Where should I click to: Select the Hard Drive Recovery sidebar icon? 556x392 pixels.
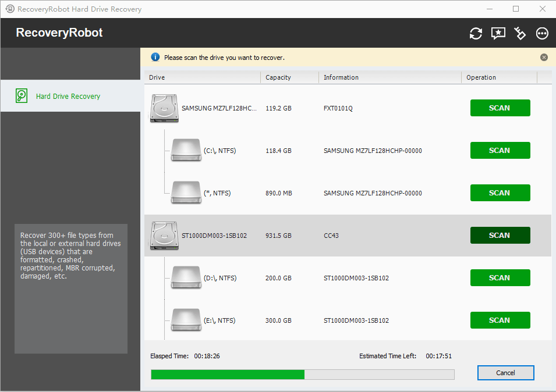22,96
